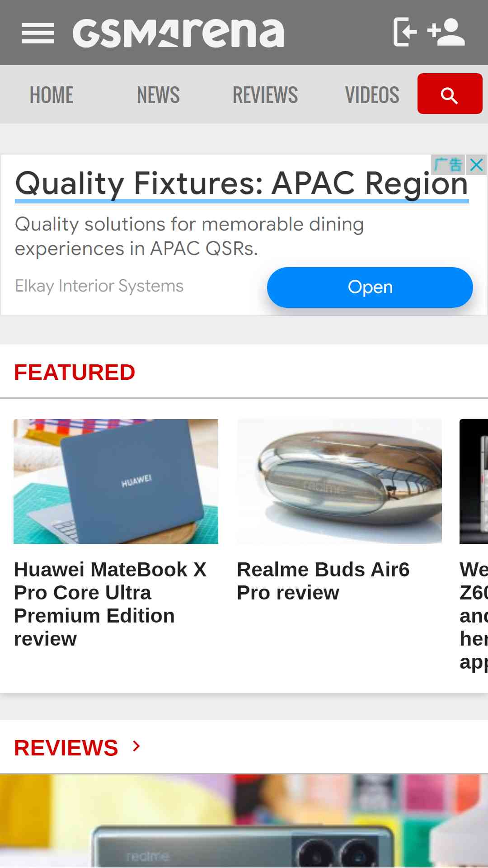488x868 pixels.
Task: Expand Reviews section via chevron arrow
Action: [x=136, y=746]
